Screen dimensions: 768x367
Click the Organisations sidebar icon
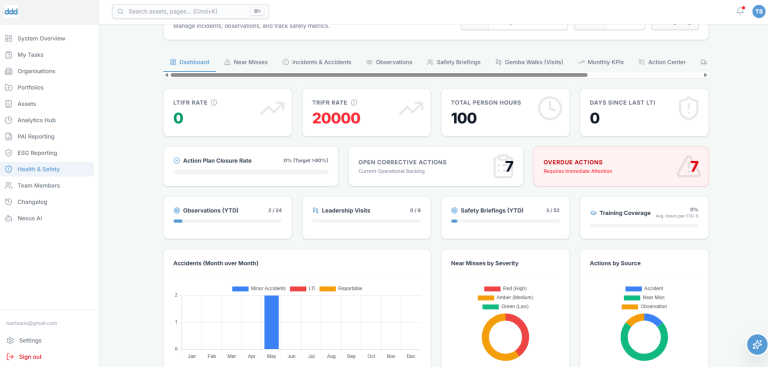[8, 71]
